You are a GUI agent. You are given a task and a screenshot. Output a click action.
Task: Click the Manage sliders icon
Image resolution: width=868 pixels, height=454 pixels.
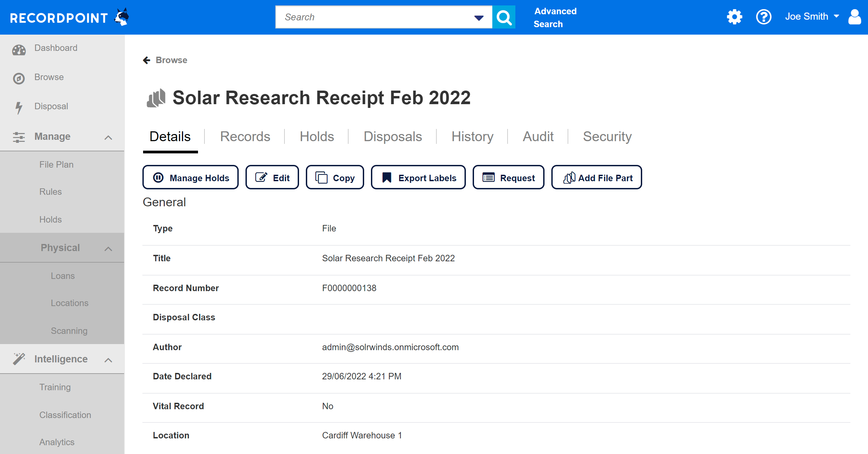(19, 137)
